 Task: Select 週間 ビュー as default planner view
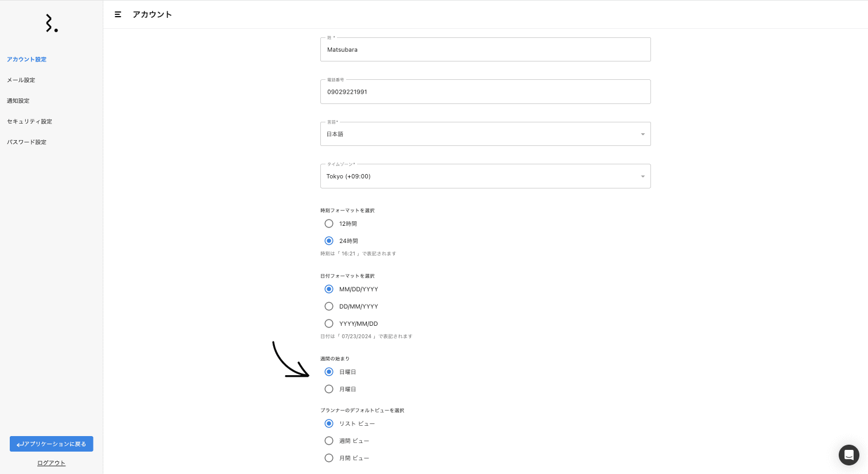329,441
